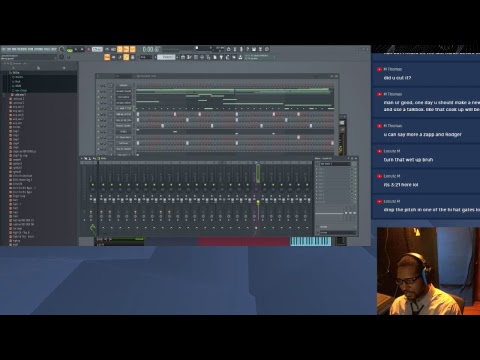Open the HELP menu

54,49
